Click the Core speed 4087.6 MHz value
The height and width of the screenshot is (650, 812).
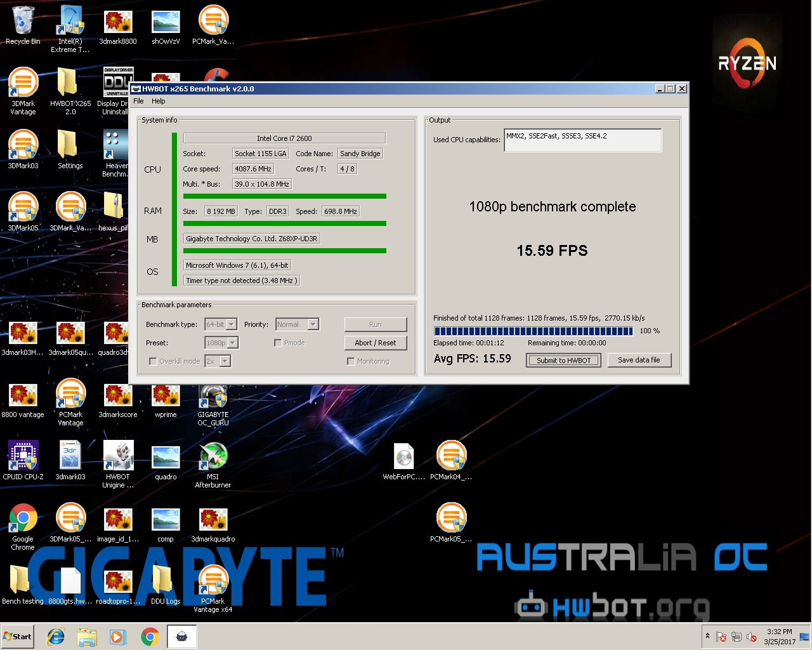[253, 169]
